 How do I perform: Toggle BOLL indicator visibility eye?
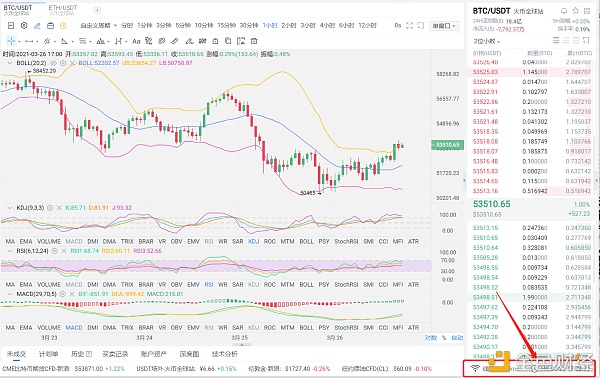[x=54, y=63]
